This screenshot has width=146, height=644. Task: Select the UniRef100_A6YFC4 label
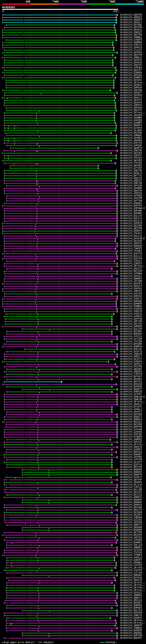pos(131,100)
